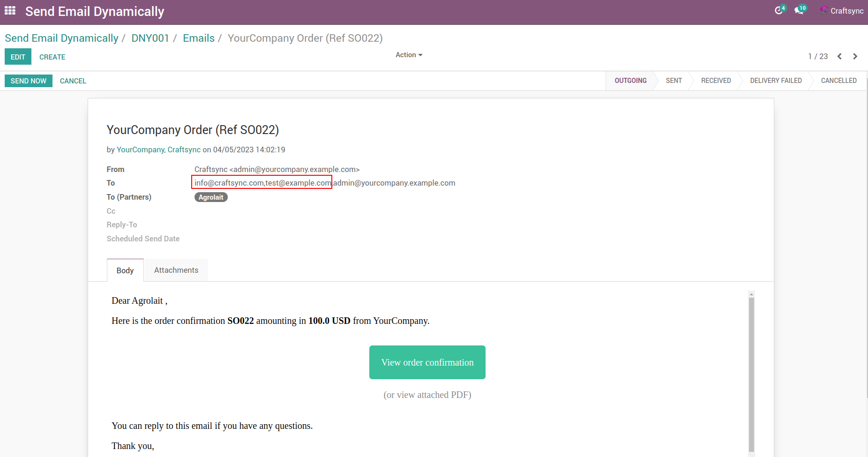
Task: Click the Create button
Action: pos(52,57)
